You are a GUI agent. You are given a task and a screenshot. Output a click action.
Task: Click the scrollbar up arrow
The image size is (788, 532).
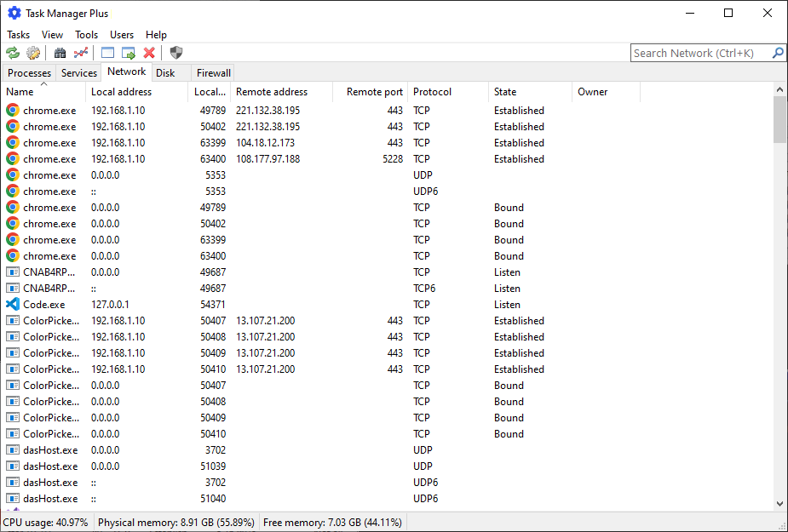(779, 89)
